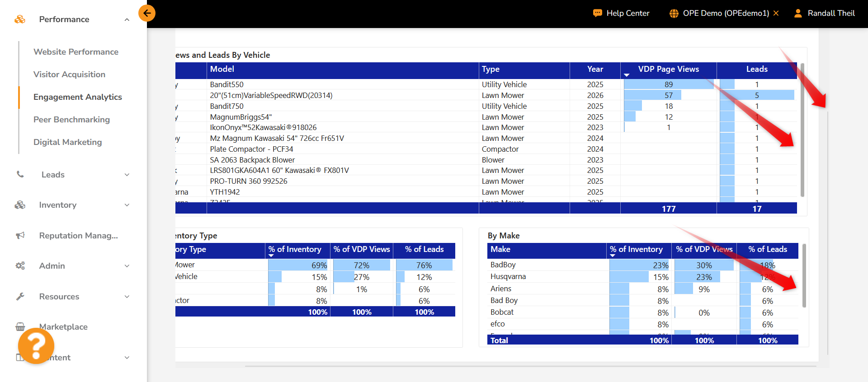The width and height of the screenshot is (868, 382).
Task: Collapse the Performance menu section
Action: 127,19
